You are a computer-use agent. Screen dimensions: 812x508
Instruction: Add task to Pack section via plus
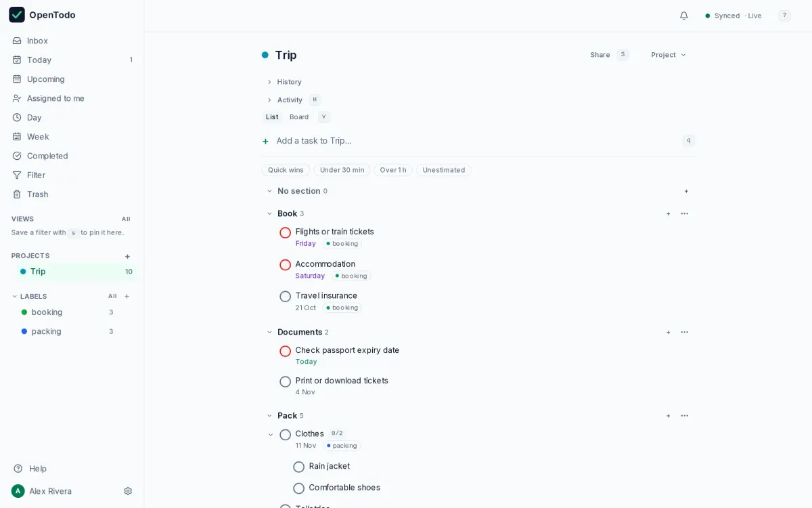[668, 415]
